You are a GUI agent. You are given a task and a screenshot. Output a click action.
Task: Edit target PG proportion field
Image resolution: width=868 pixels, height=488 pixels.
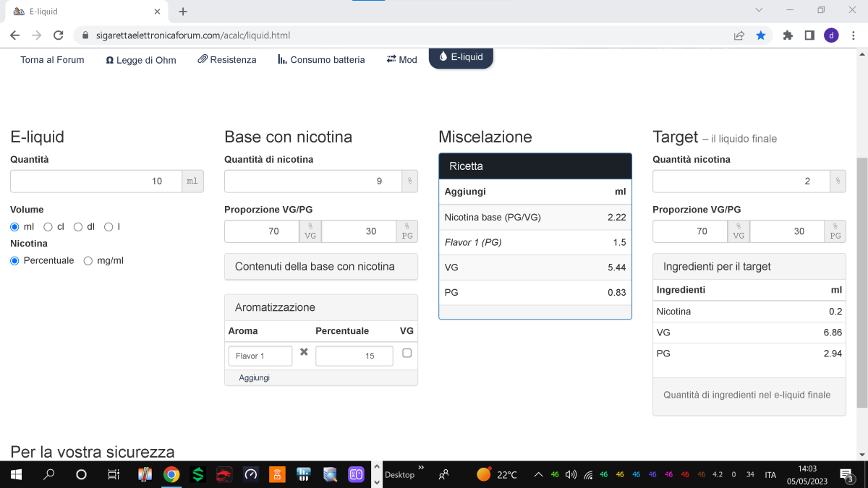point(787,231)
